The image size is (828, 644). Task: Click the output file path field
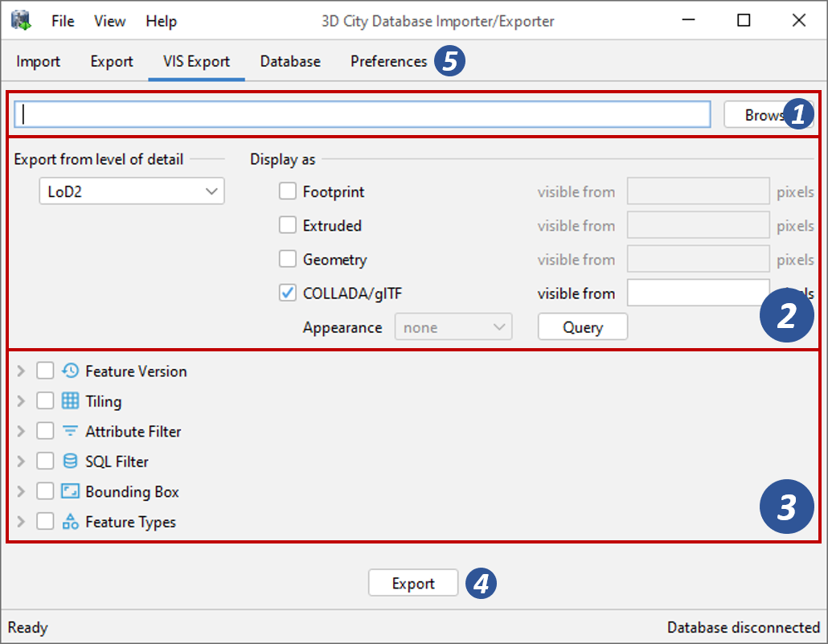(363, 114)
